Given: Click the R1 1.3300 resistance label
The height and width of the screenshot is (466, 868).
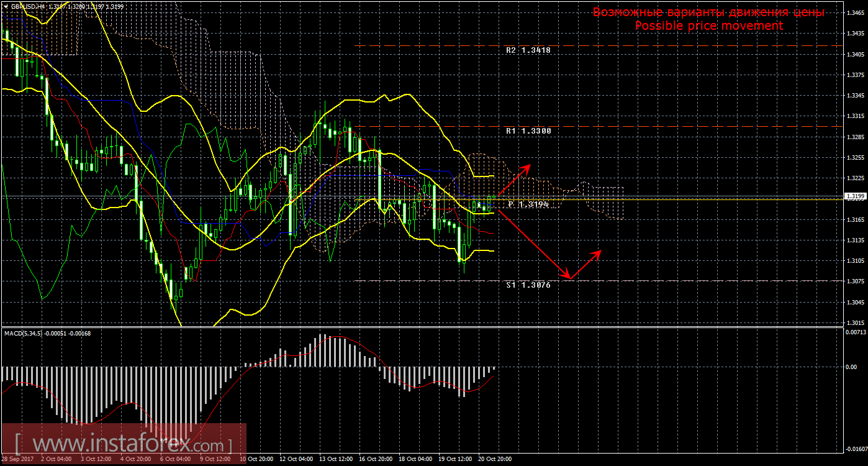Looking at the screenshot, I should pyautogui.click(x=528, y=131).
